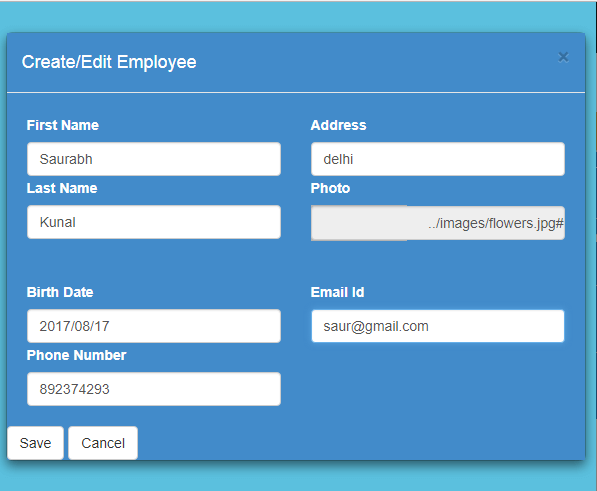Click the Phone Number label
Viewport: 597px width, 491px height.
(x=77, y=355)
